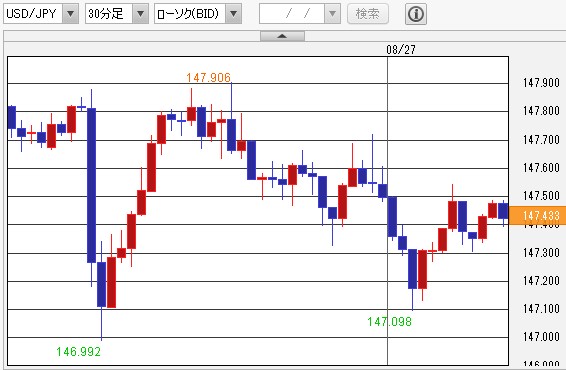566x370 pixels.
Task: Open the information icon button
Action: (x=416, y=14)
